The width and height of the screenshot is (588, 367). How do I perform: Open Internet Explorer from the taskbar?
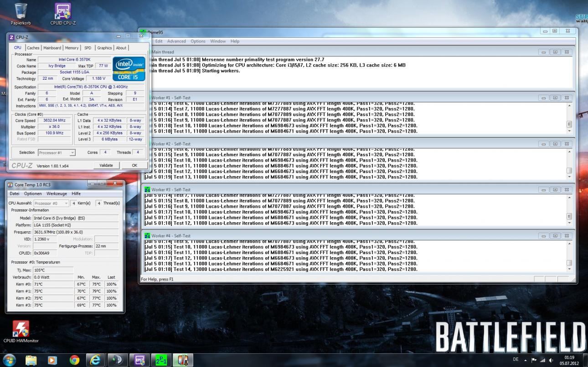[96, 360]
